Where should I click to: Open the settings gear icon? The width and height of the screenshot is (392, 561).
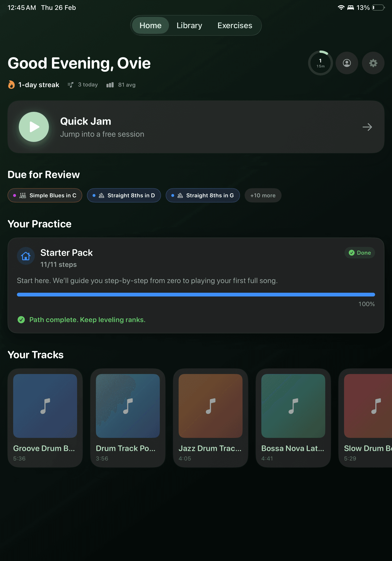tap(373, 63)
